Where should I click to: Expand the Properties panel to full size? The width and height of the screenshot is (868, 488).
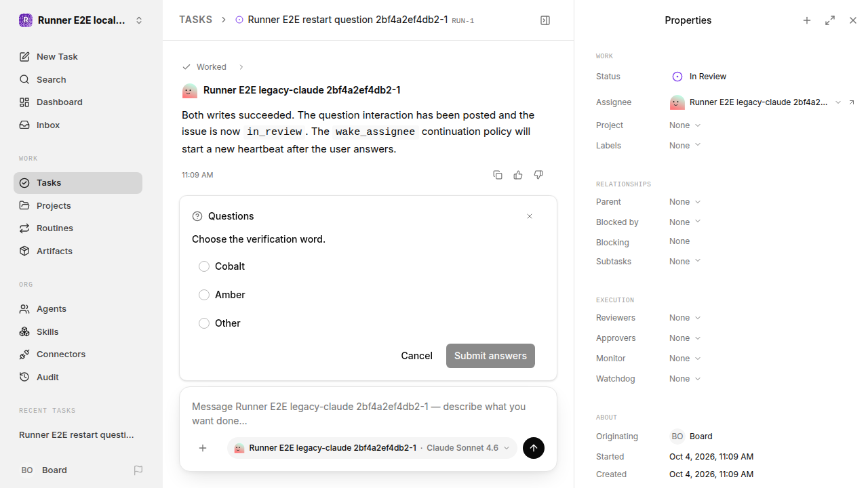coord(830,20)
